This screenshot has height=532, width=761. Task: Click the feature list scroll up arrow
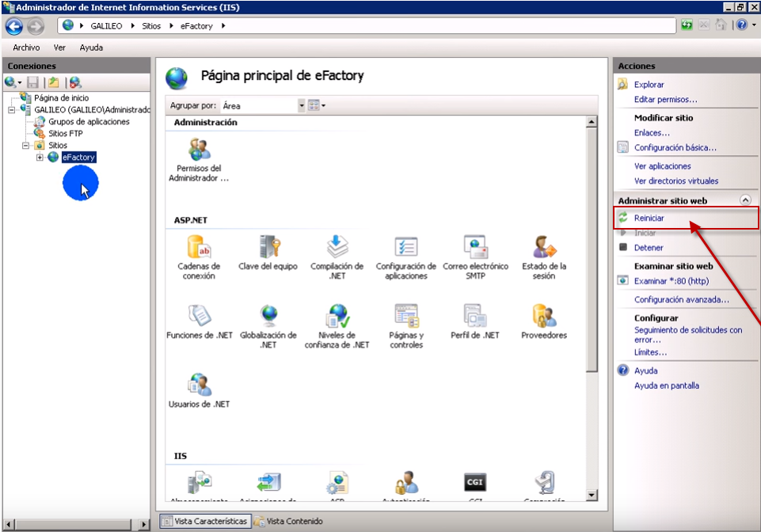591,122
